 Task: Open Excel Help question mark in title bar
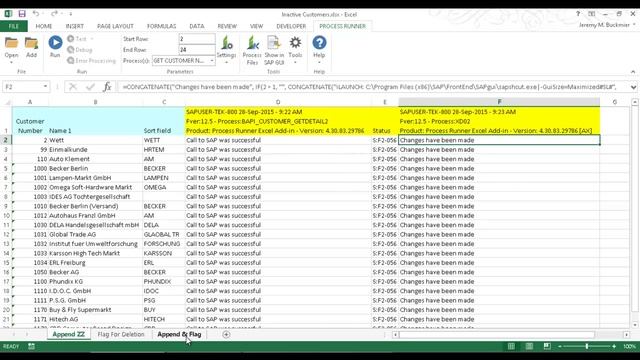(578, 14)
